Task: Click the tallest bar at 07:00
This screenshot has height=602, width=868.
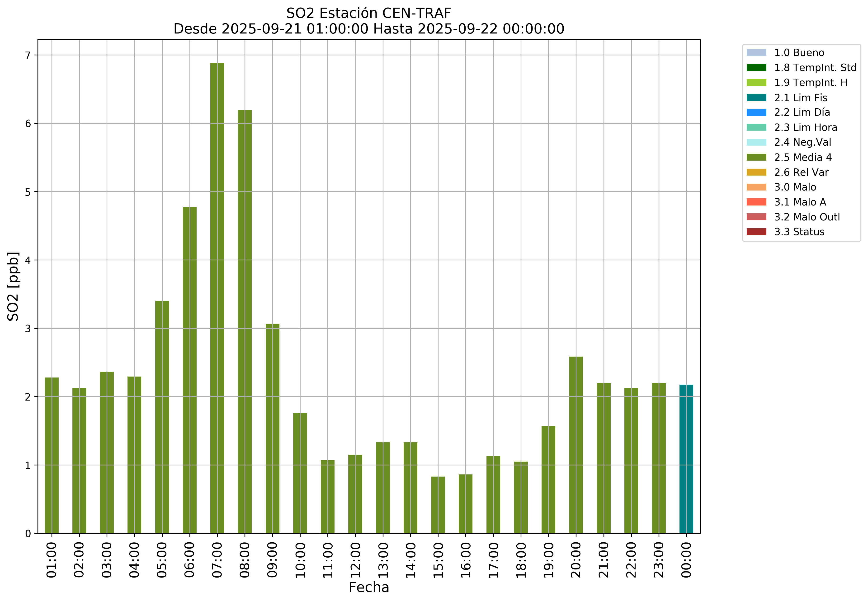Action: click(217, 298)
